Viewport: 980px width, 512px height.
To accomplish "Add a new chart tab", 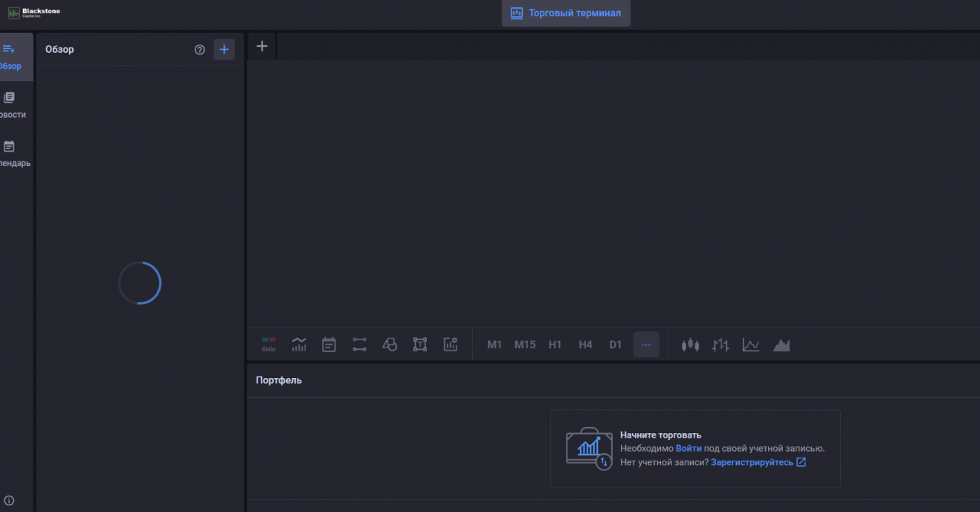I will [x=262, y=46].
